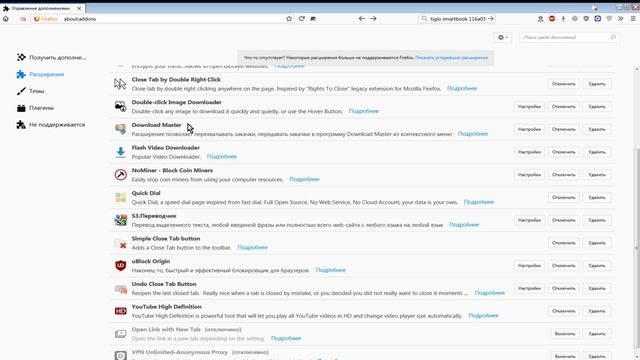This screenshot has width=640, height=360.
Task: Click the 'tigio smartbook' search box
Action: click(457, 19)
